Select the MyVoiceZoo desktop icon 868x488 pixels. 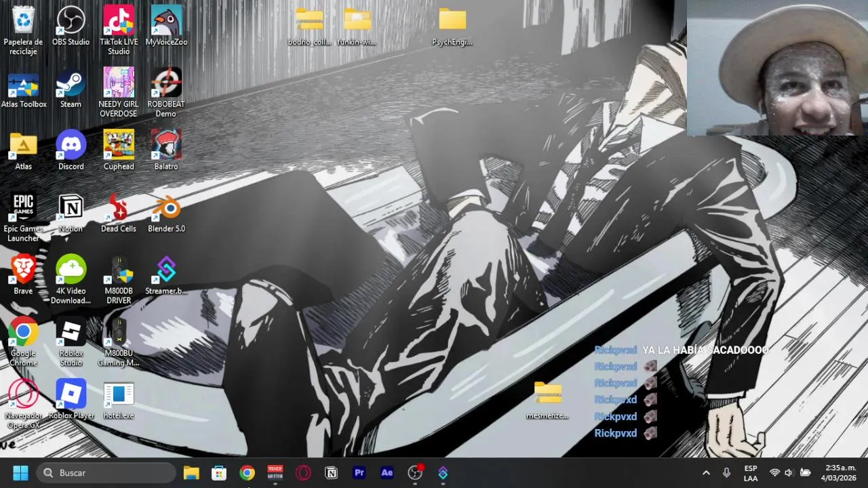click(166, 26)
